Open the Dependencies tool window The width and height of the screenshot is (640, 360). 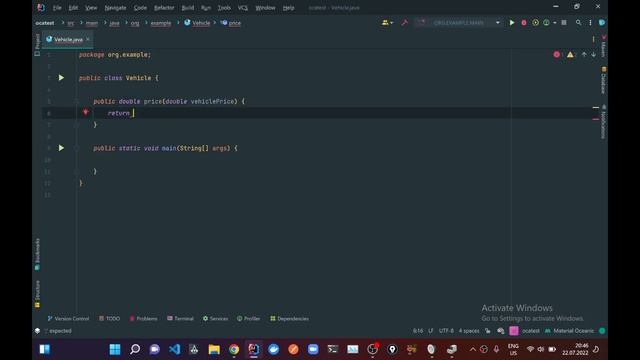click(289, 318)
